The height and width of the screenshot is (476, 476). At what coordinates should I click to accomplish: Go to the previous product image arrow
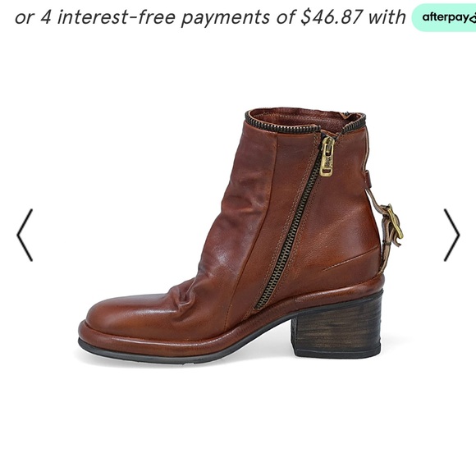click(x=25, y=235)
